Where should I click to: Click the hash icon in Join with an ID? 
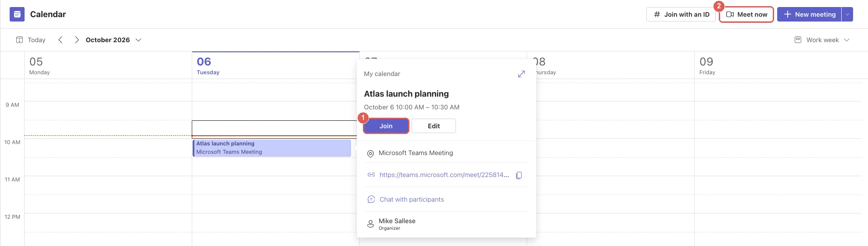pos(657,14)
